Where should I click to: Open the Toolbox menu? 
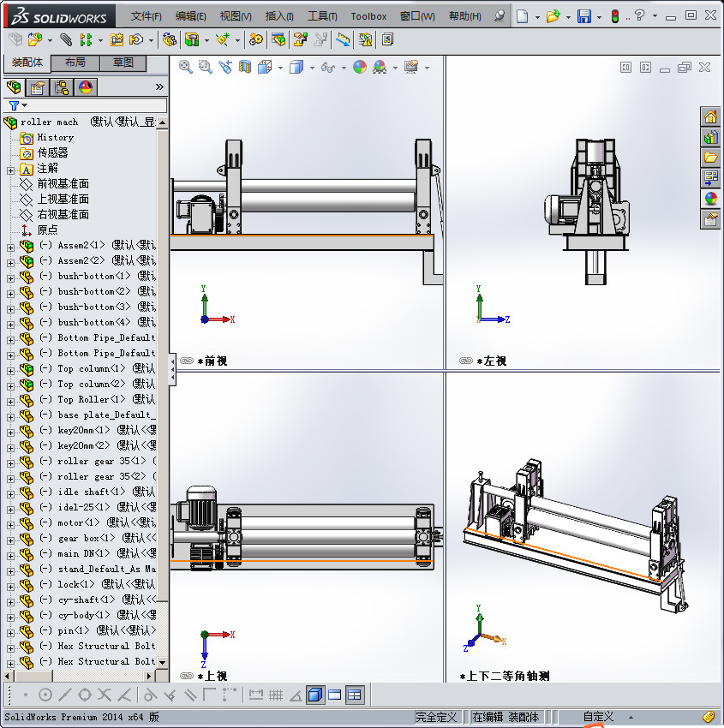(368, 16)
